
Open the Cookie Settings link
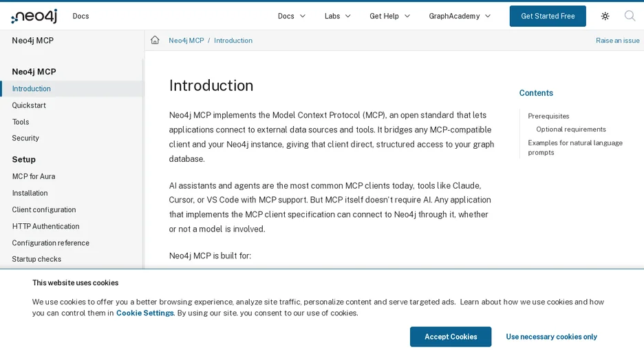coord(145,313)
